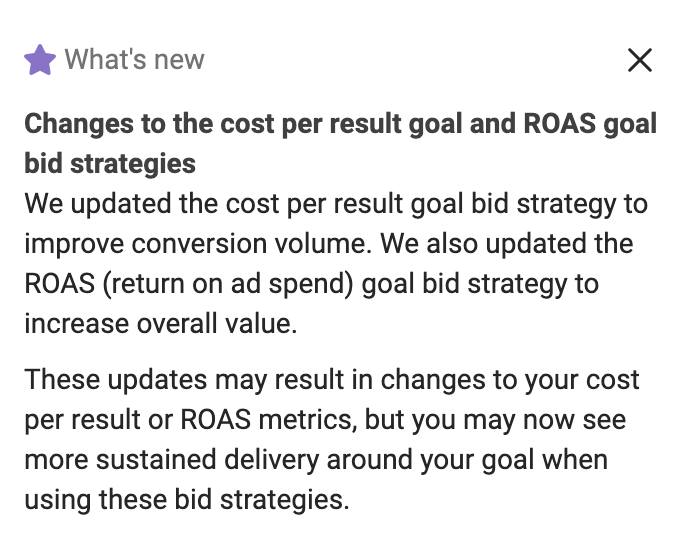Click the final line "using these bid strategies."

(x=187, y=499)
